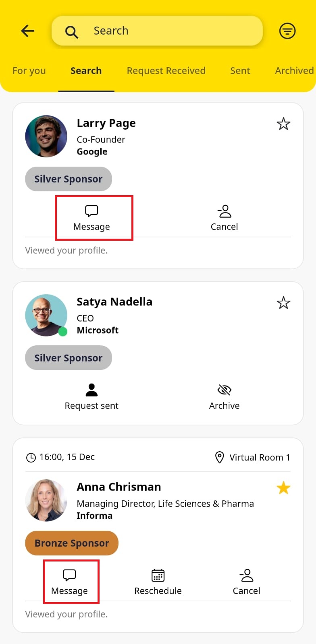Tap the back arrow icon

click(27, 31)
